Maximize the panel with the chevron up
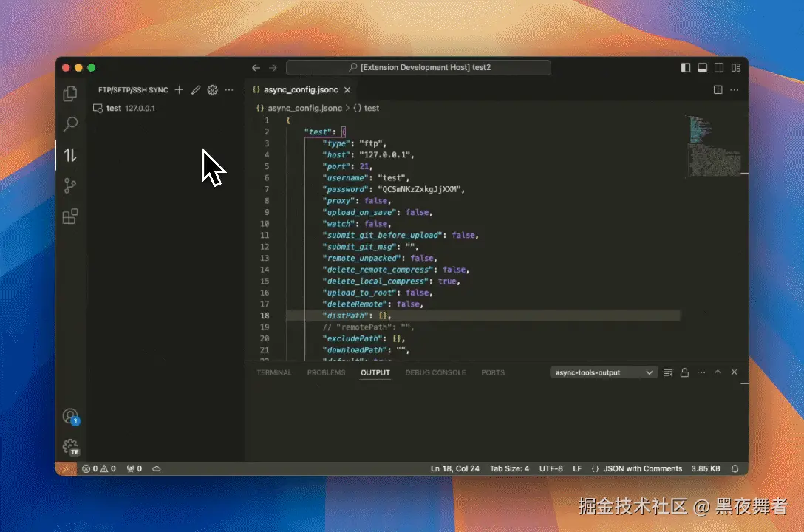 (718, 372)
